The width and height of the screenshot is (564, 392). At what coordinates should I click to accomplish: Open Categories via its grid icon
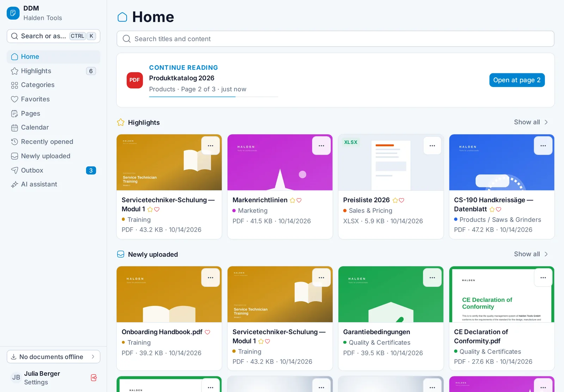pyautogui.click(x=14, y=85)
